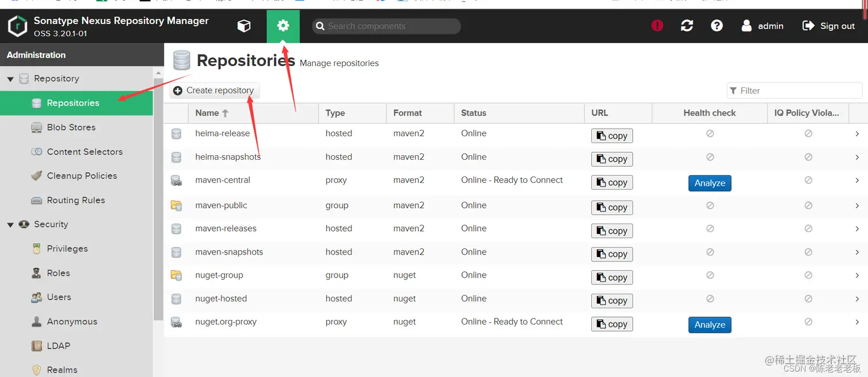This screenshot has height=377, width=868.
Task: Click the heima-release hosted repository icon
Action: pos(176,133)
